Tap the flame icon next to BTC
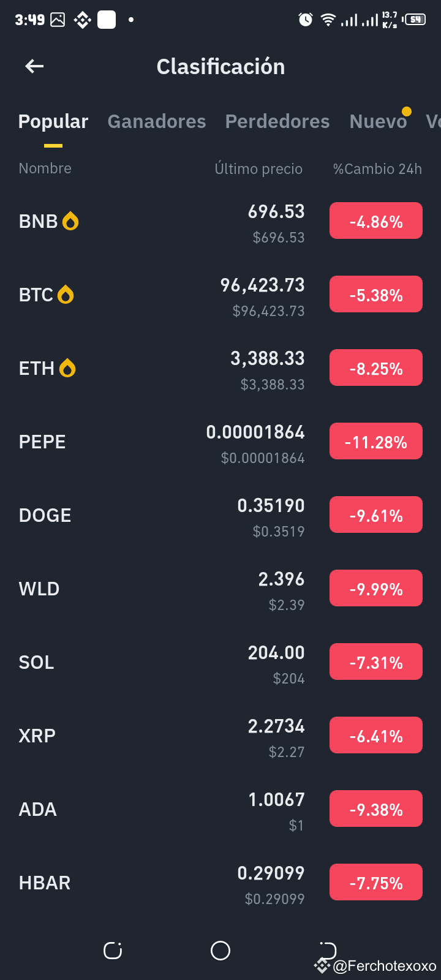 [66, 295]
